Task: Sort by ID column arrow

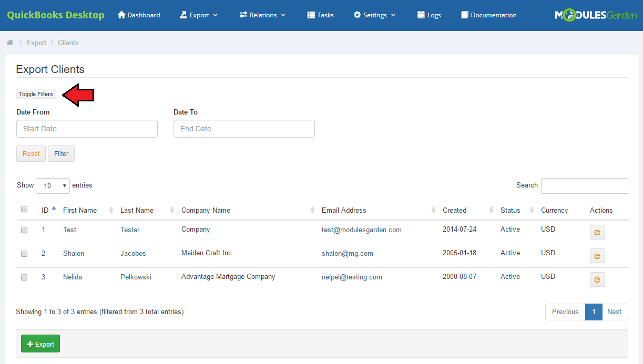Action: pos(54,209)
